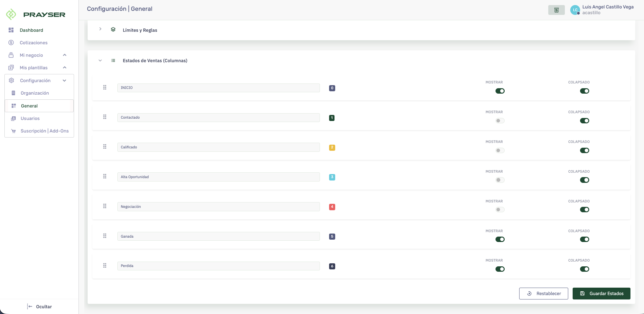
Task: Click the Perdida name input field
Action: pyautogui.click(x=218, y=266)
